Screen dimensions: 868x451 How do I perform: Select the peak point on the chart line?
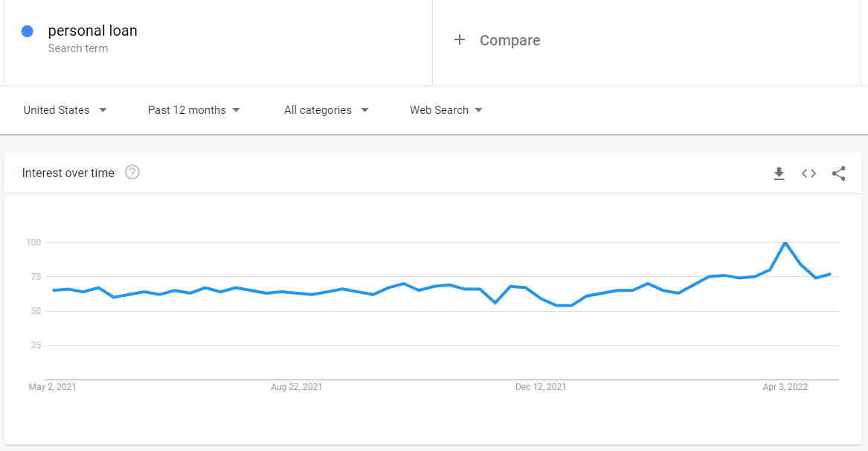pos(785,243)
